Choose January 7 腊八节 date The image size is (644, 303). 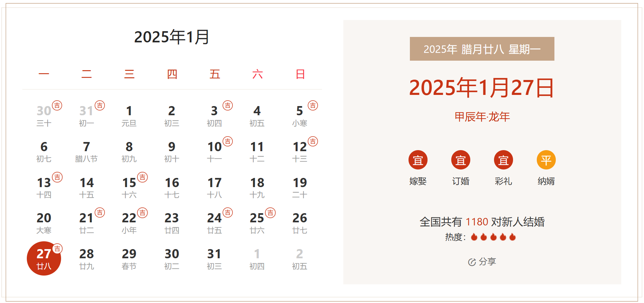(x=87, y=152)
